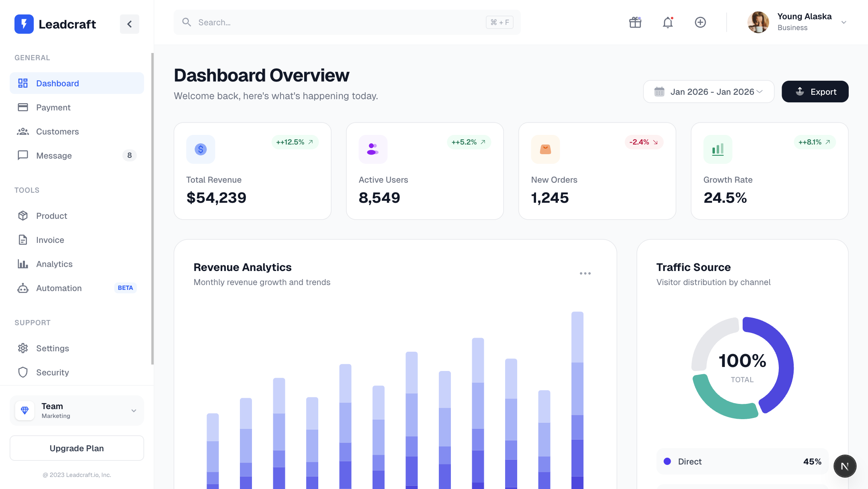This screenshot has width=868, height=489.
Task: Open the gift rewards icon in header
Action: pyautogui.click(x=635, y=22)
